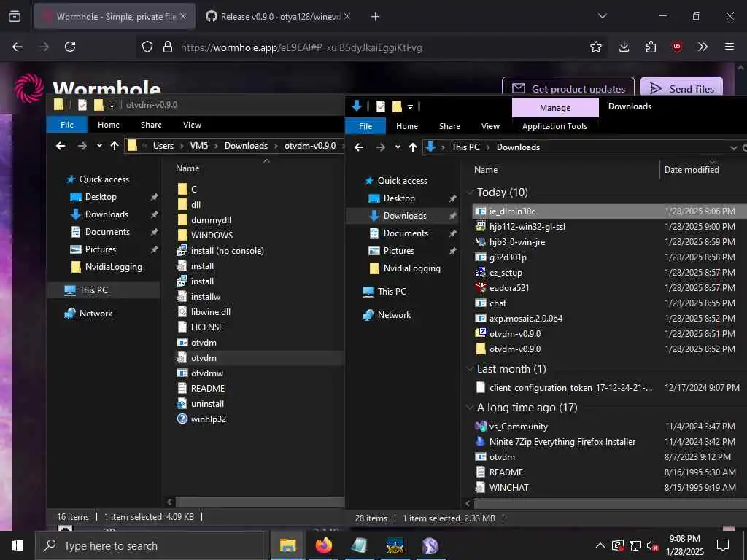Open recent locations dropdown in Downloads window
Viewport: 747px width, 560px height.
click(x=398, y=147)
